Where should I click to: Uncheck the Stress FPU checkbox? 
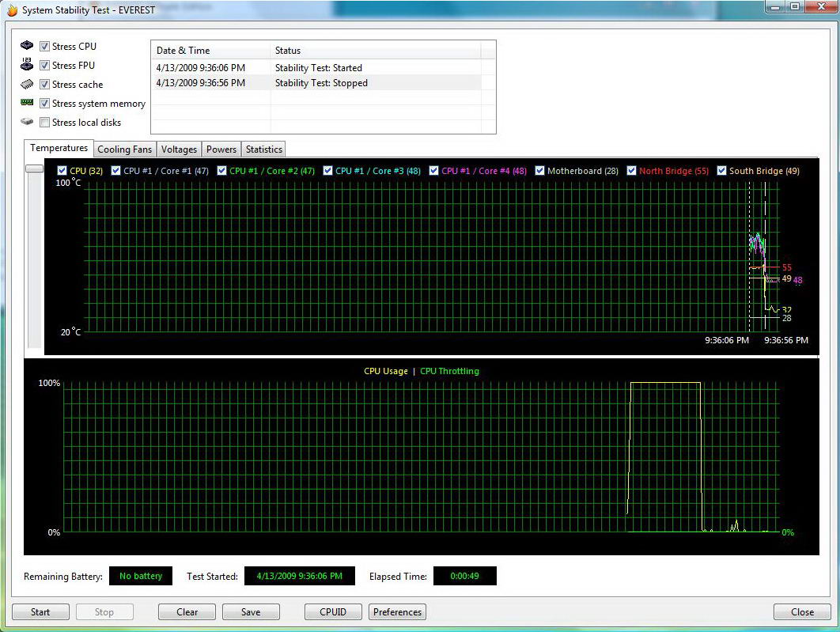point(44,66)
